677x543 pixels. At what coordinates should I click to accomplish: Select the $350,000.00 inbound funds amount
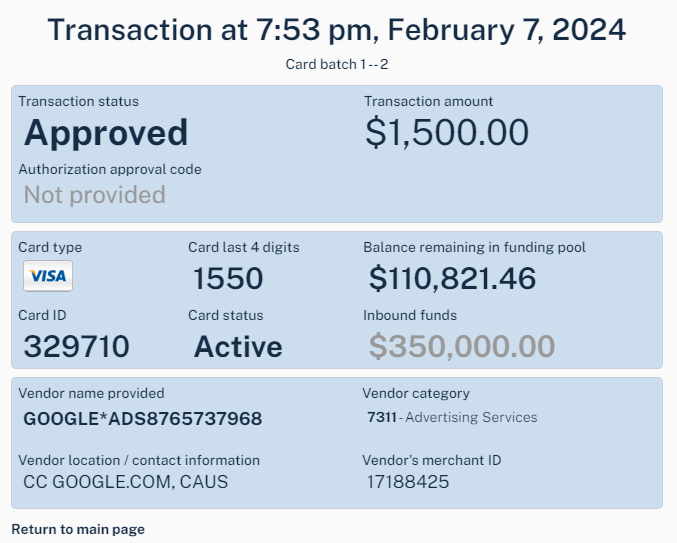click(462, 346)
